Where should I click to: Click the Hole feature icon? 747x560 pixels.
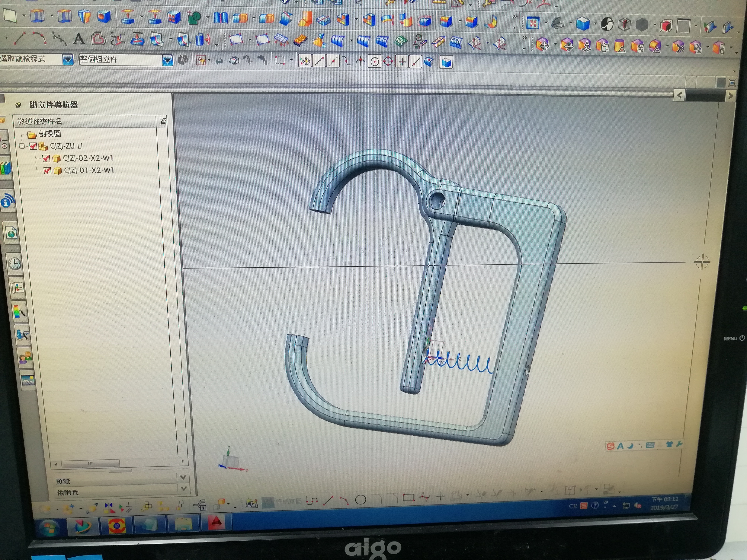(104, 16)
